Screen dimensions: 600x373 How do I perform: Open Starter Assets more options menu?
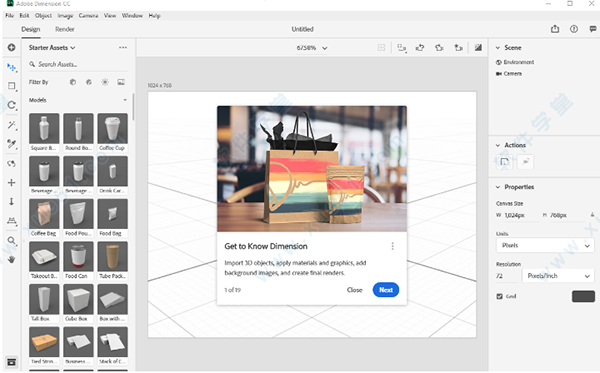pyautogui.click(x=123, y=47)
